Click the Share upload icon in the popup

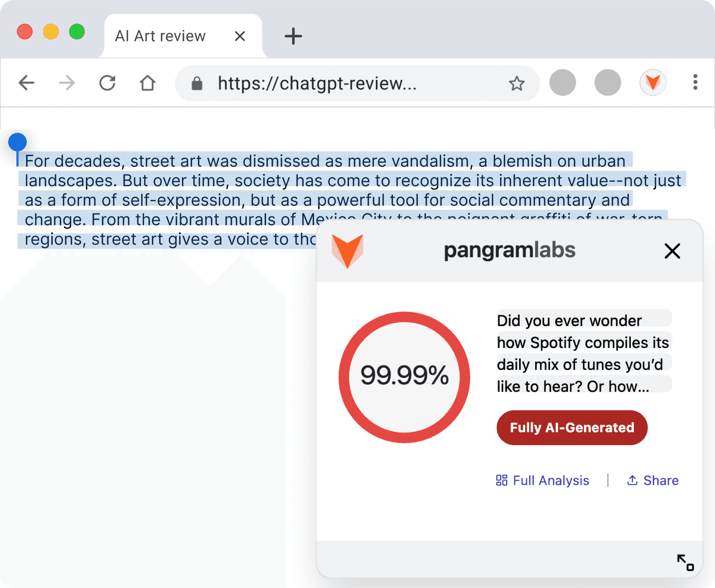[x=632, y=480]
